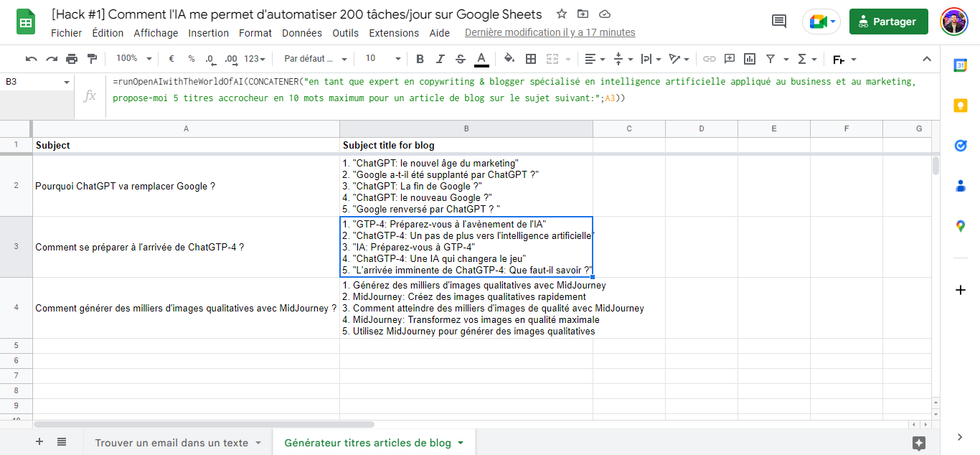Screen dimensions: 980x455
Task: Click the Print icon
Action: pos(72,59)
